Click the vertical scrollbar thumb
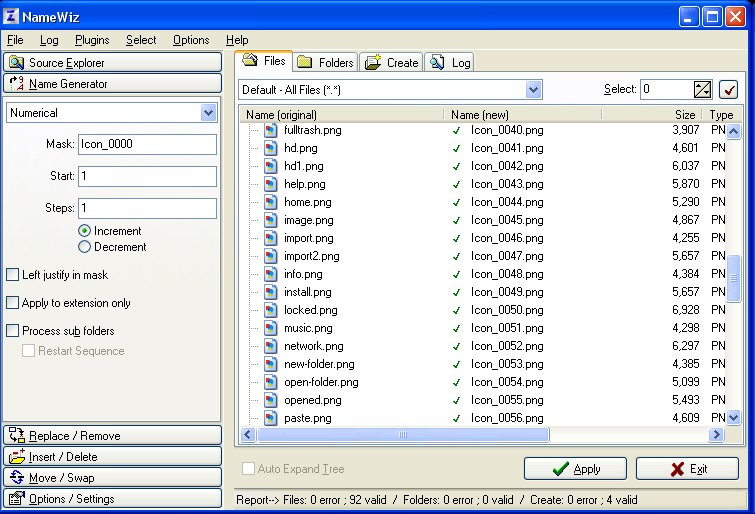This screenshot has height=514, width=755. coord(733,278)
